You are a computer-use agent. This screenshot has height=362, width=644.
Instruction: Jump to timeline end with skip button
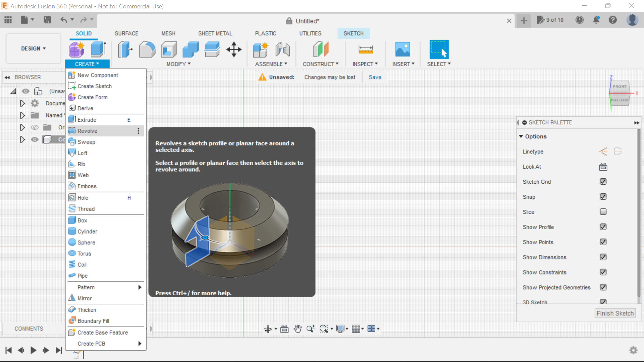coord(59,350)
